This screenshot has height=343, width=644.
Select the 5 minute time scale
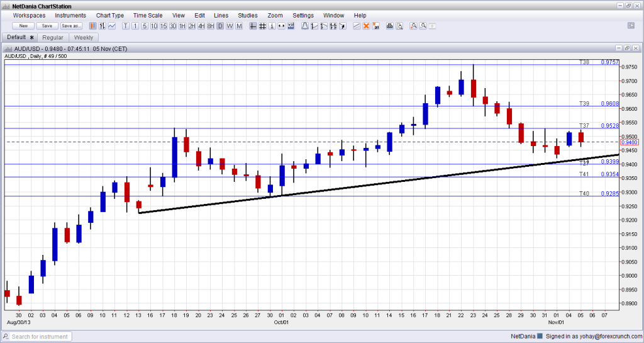tap(145, 26)
